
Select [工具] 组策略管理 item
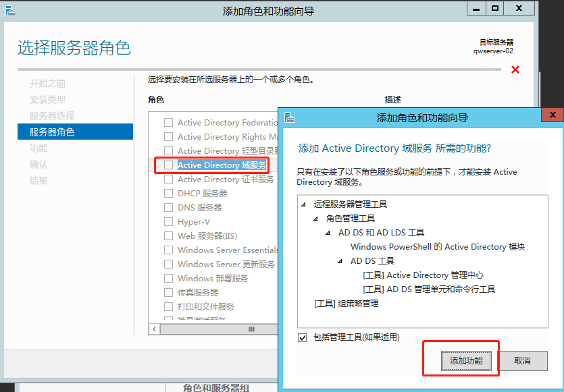346,304
